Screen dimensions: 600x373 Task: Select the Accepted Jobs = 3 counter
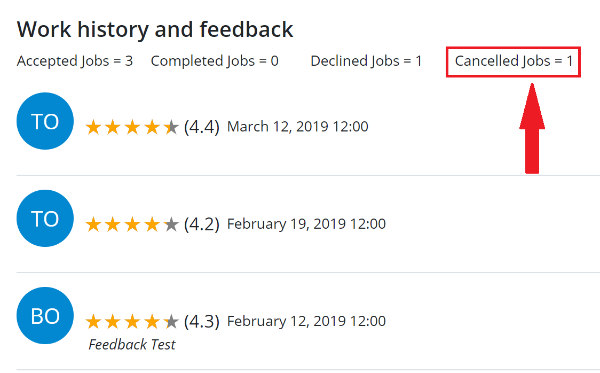pyautogui.click(x=75, y=61)
